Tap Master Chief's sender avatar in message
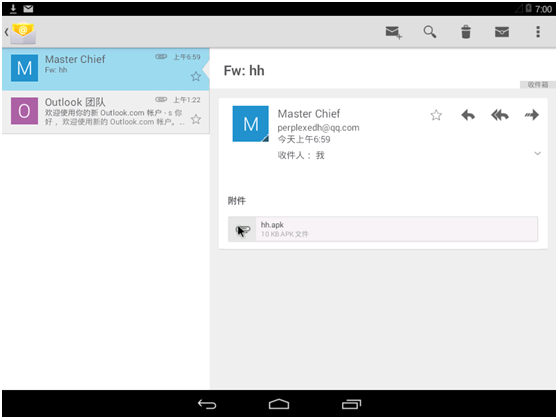 (251, 124)
